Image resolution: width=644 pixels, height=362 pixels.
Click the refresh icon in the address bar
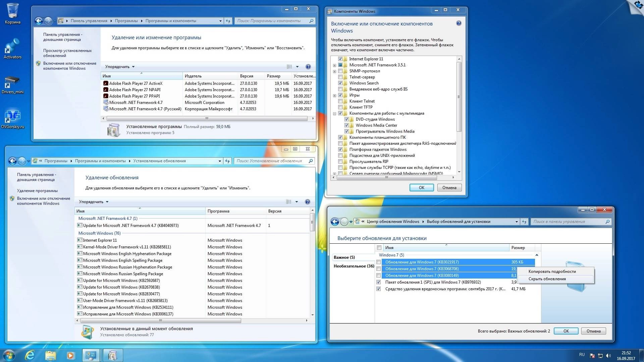(228, 21)
